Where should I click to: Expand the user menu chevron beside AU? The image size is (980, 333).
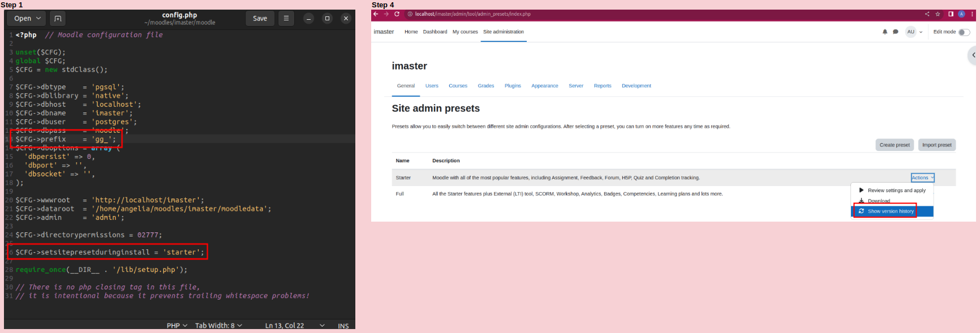[921, 32]
